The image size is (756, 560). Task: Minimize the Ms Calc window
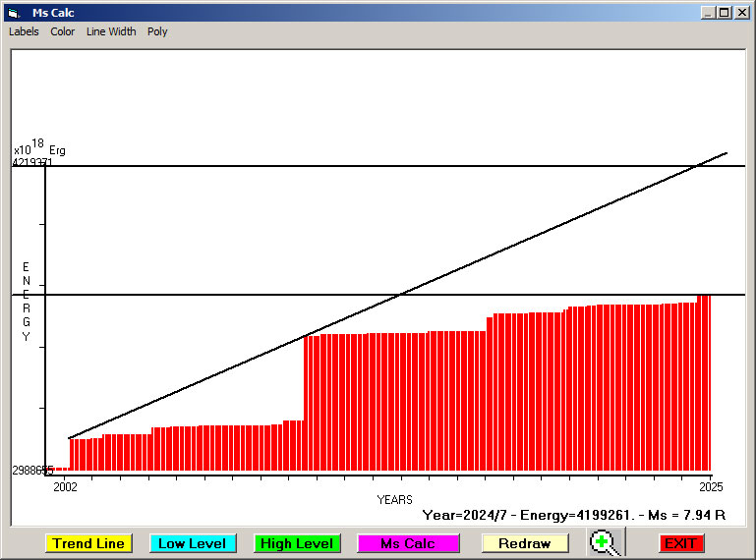click(x=708, y=13)
